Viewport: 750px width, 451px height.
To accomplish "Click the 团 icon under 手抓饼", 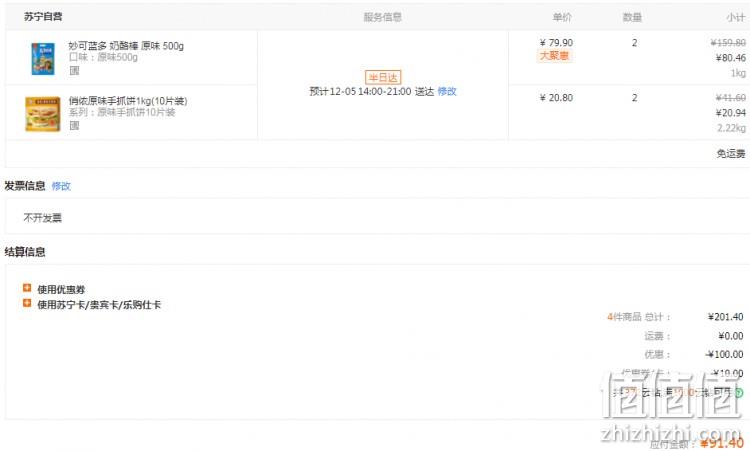I will click(74, 125).
